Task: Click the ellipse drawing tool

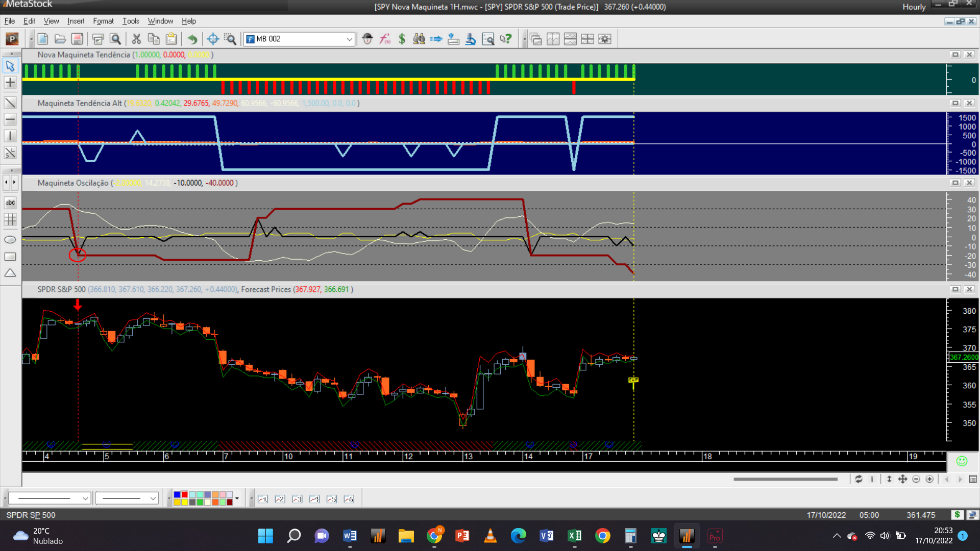Action: coord(10,240)
